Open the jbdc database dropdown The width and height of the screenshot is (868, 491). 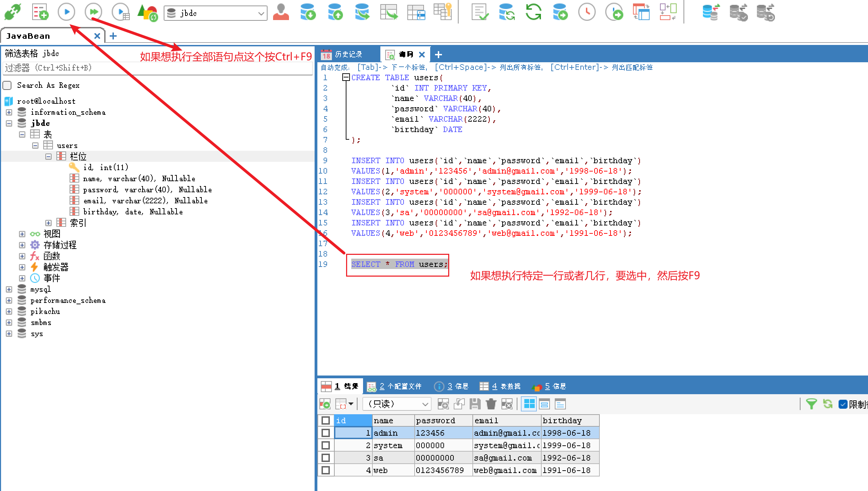(x=261, y=13)
